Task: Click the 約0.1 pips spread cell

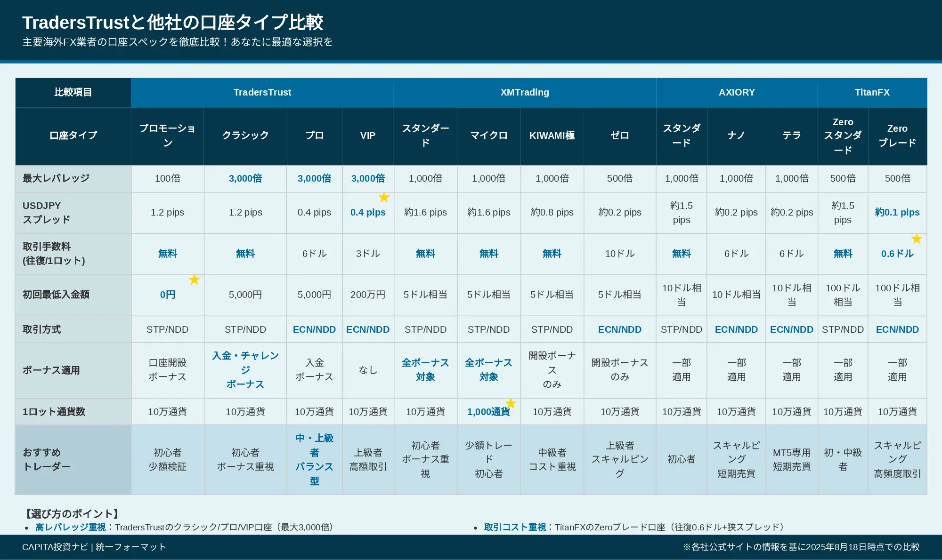Action: [x=897, y=213]
